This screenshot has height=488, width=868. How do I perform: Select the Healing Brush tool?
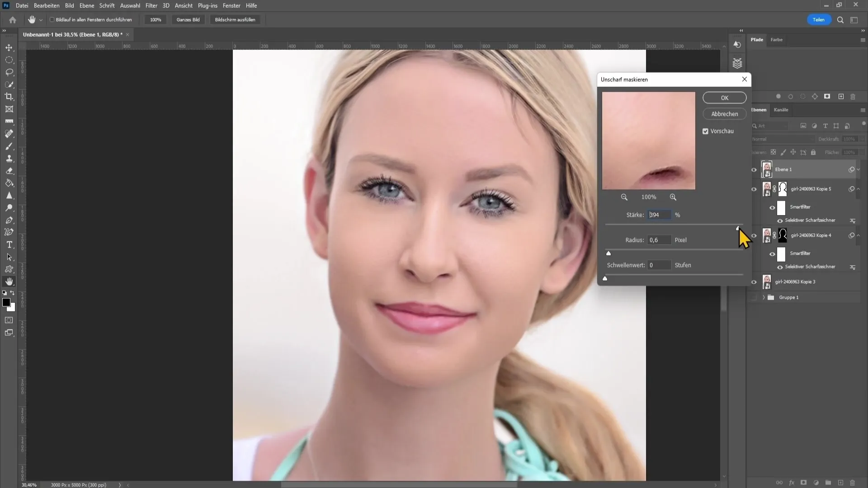9,134
